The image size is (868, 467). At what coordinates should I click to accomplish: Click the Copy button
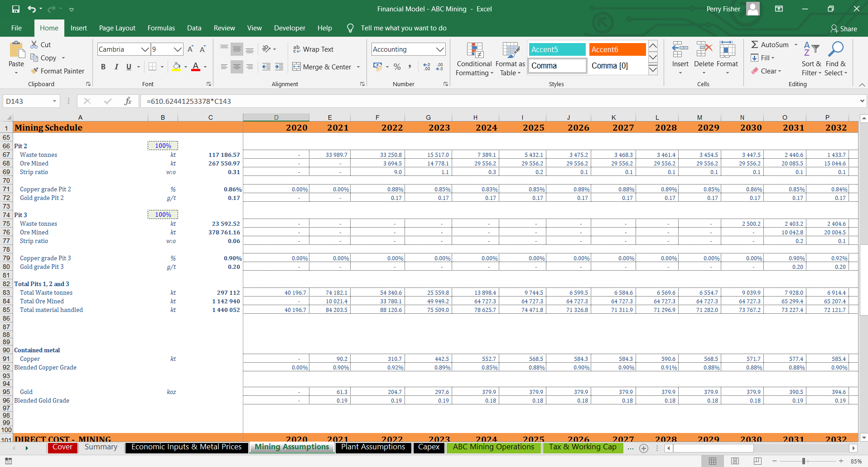point(43,58)
